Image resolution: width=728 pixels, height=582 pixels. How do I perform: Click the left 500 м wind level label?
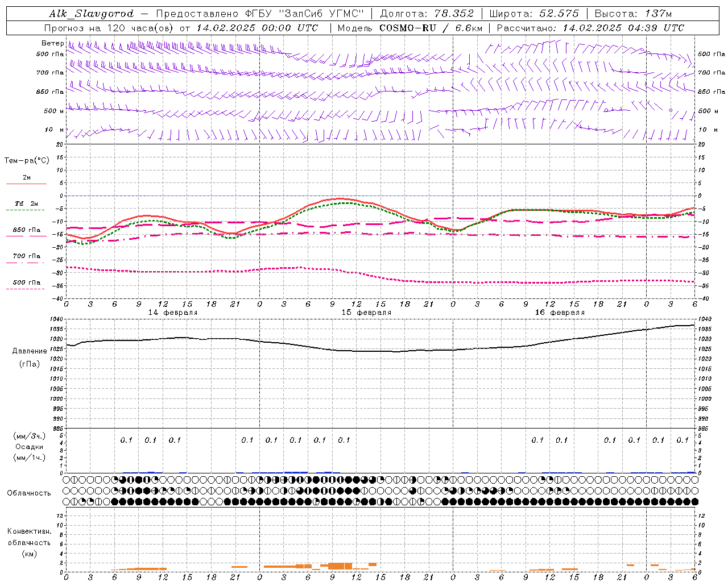tap(54, 111)
